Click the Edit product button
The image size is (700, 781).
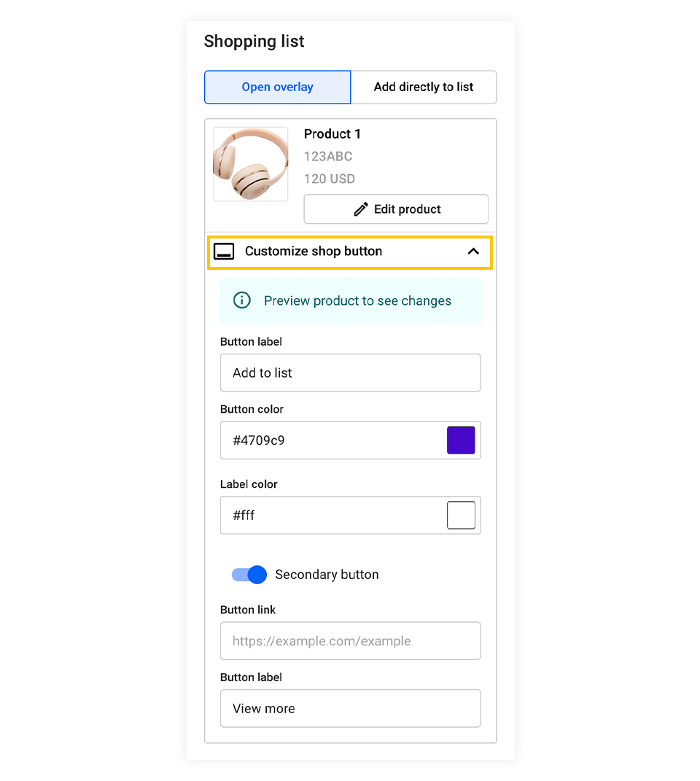click(396, 209)
